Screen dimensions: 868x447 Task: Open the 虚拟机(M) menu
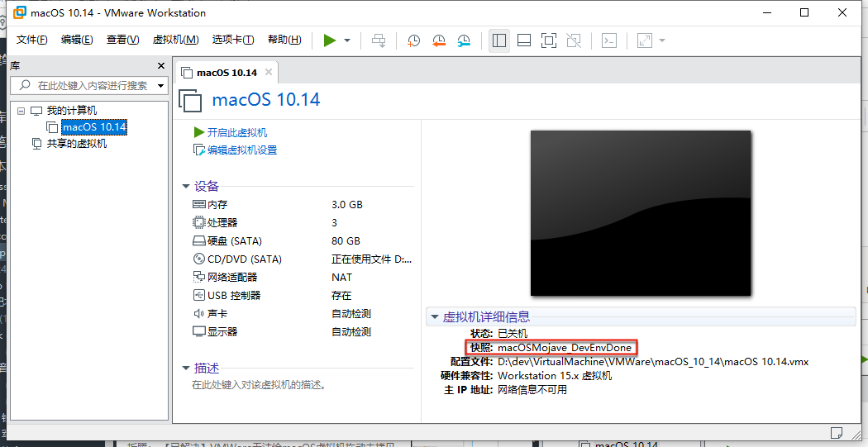(x=175, y=40)
